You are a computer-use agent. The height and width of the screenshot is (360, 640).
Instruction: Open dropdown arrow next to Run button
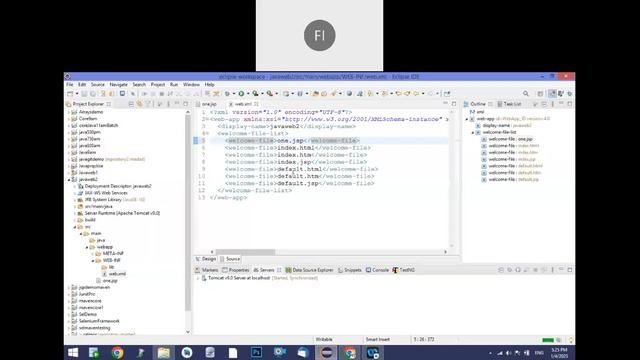(x=248, y=94)
